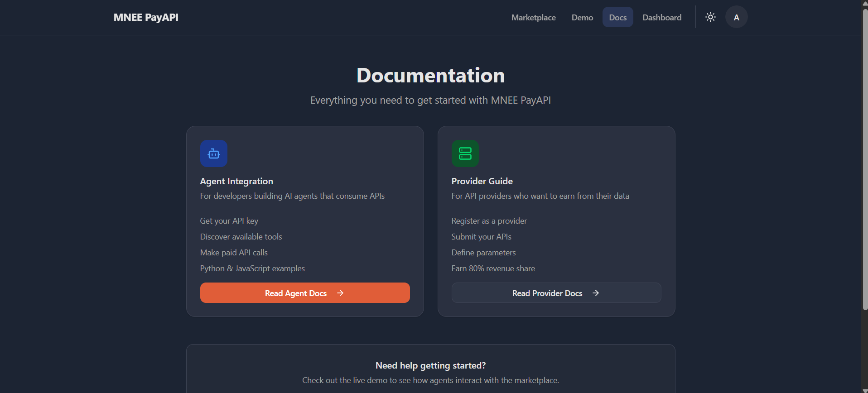Click 'Discover available tools' text

tap(241, 237)
